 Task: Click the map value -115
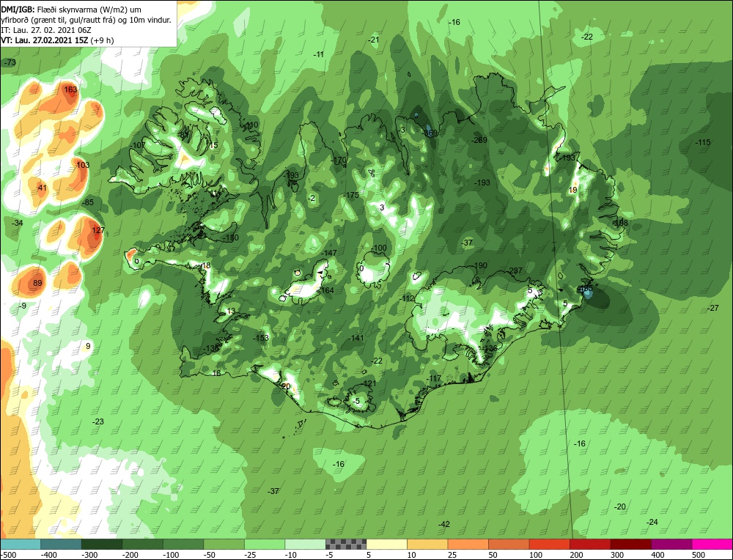703,143
